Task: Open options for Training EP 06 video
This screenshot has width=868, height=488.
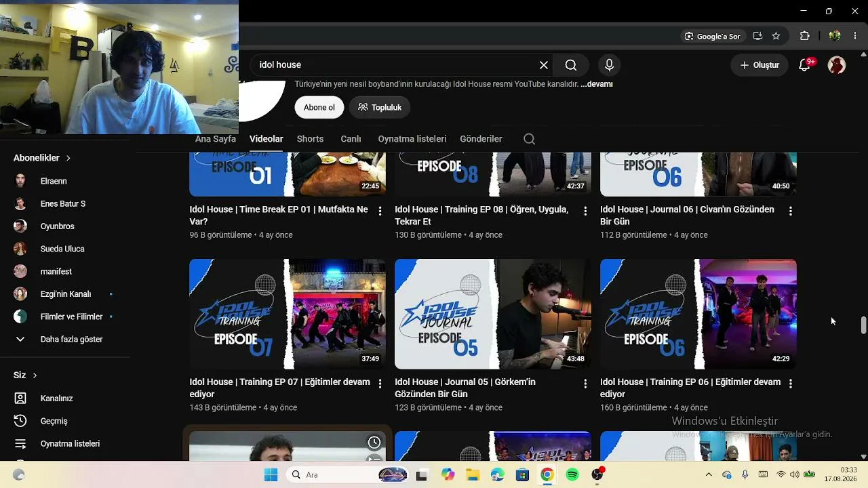Action: coord(791,384)
